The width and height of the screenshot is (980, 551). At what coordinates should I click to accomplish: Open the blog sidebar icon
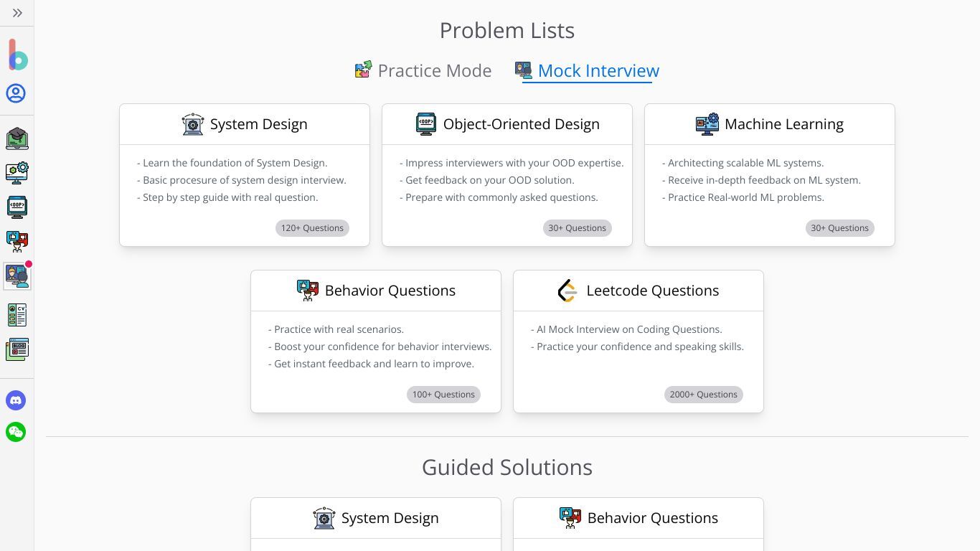(x=17, y=349)
